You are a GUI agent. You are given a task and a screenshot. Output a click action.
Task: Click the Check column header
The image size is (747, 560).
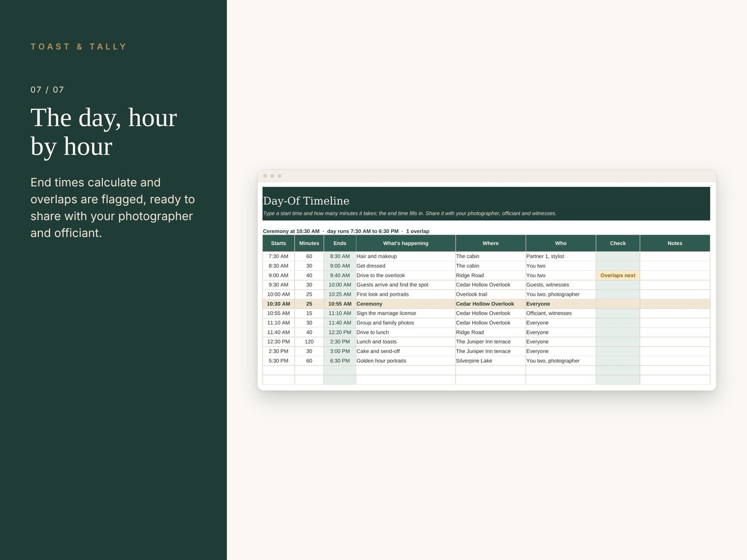[x=618, y=243]
